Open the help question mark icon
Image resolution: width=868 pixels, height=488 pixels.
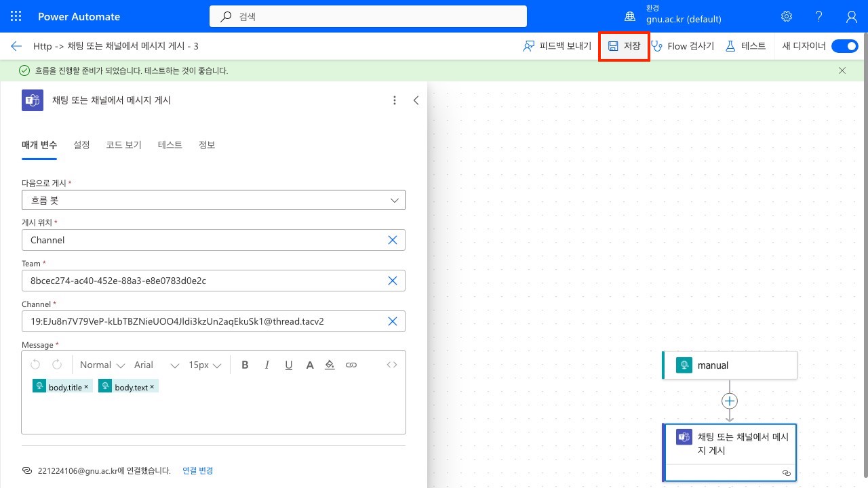pos(818,16)
